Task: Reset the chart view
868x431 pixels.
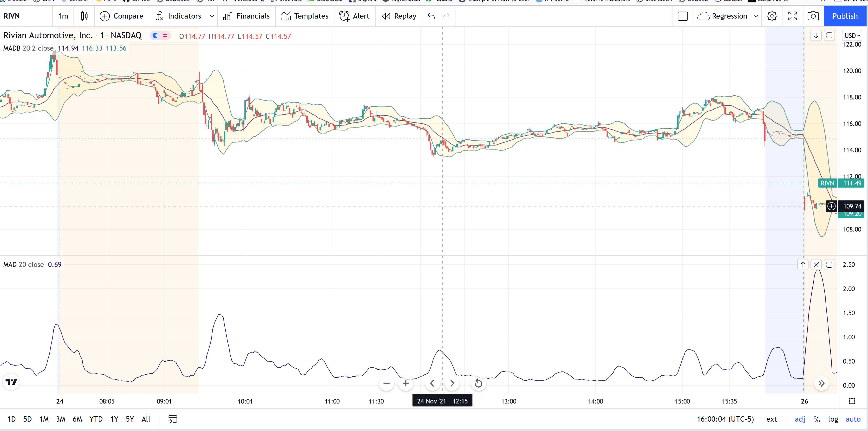Action: [x=478, y=384]
